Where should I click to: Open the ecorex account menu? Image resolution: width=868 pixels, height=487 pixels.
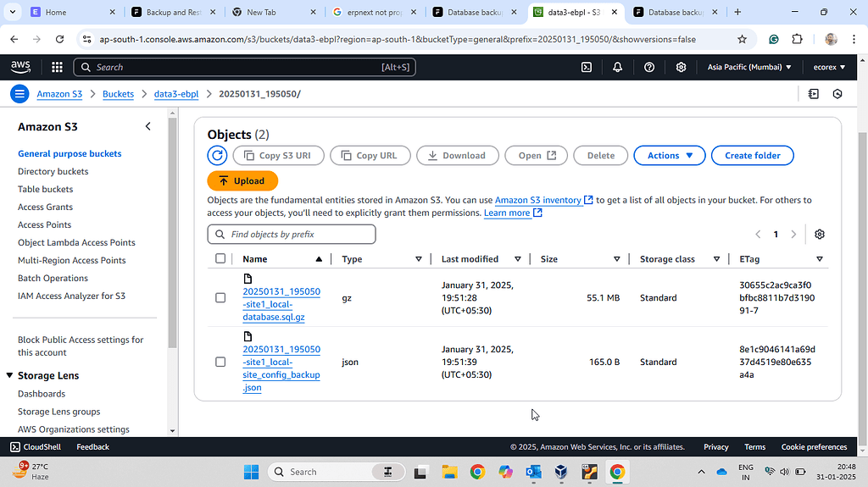[x=829, y=67]
